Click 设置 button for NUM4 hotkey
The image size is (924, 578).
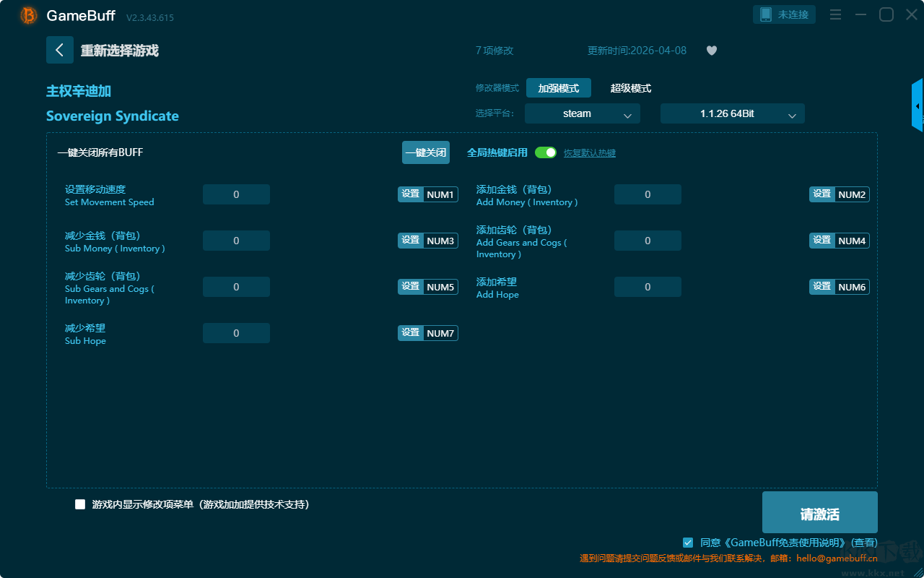pyautogui.click(x=822, y=241)
